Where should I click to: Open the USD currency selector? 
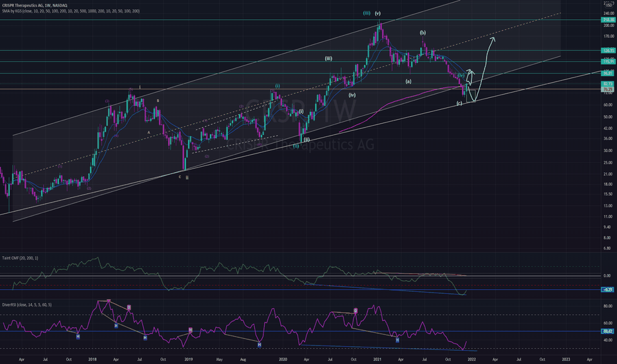coord(608,5)
